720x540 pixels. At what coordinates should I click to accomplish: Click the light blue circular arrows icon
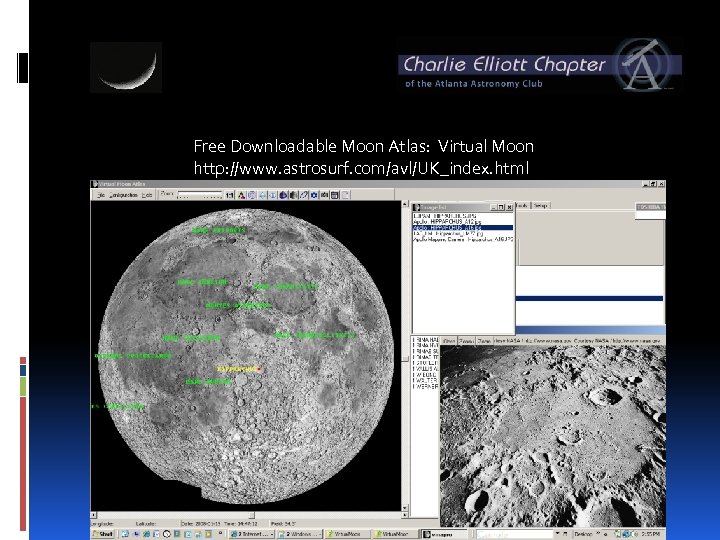pyautogui.click(x=262, y=195)
